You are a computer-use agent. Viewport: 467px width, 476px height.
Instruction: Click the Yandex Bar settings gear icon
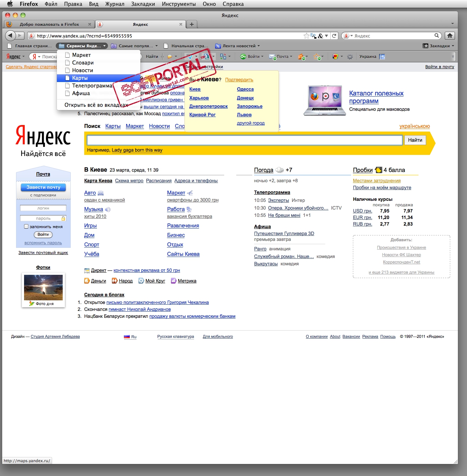coord(350,56)
